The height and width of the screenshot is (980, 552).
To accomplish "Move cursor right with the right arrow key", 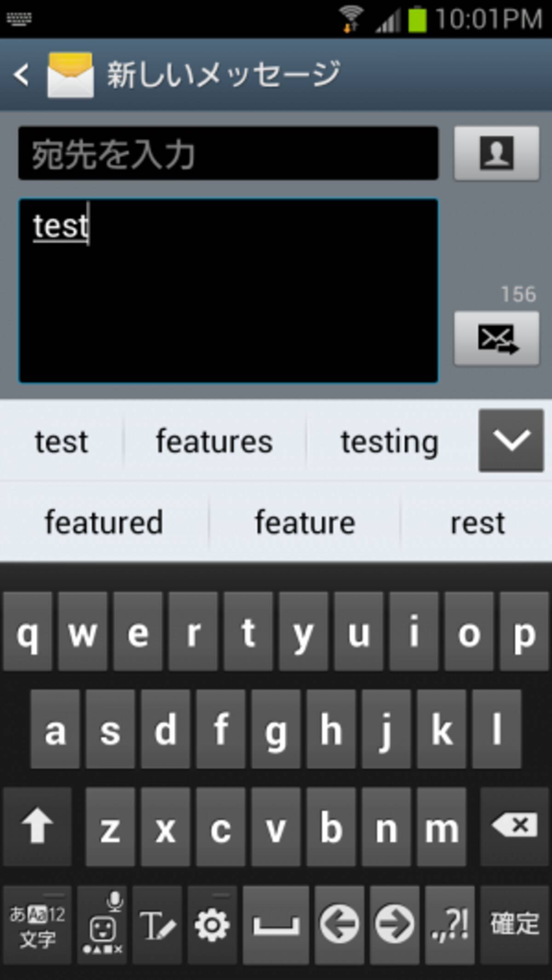I will point(394,924).
